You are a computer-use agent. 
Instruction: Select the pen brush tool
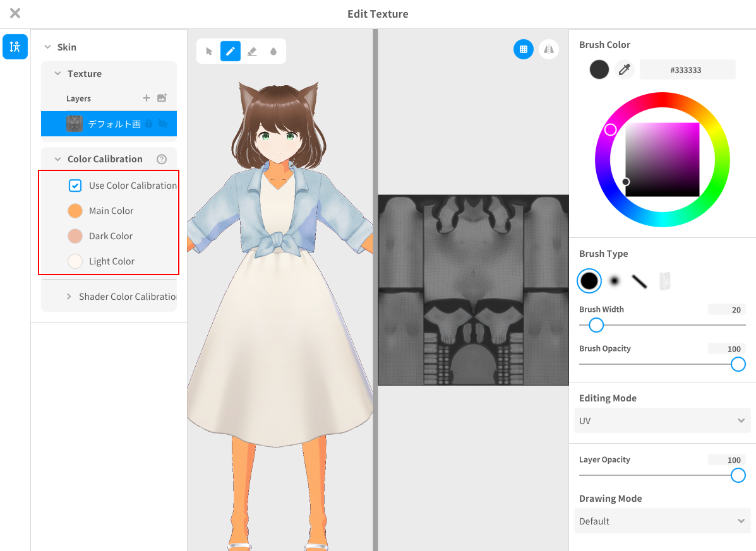[x=231, y=51]
